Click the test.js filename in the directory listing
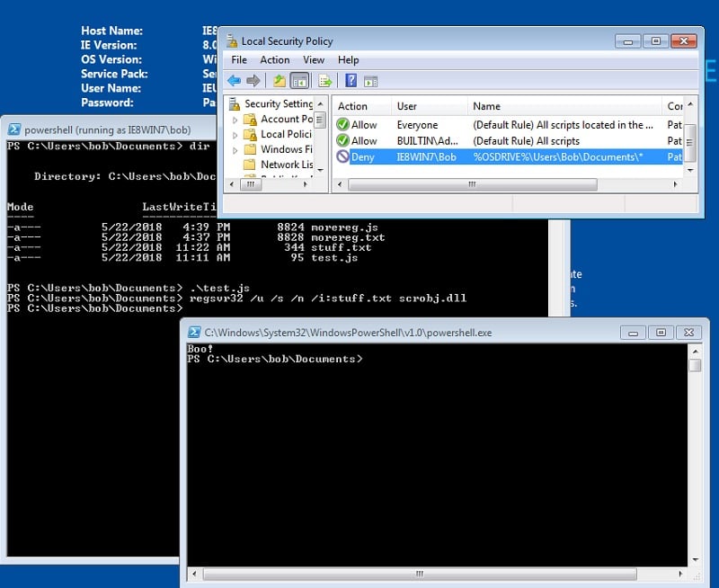Screen dimensions: 719x588 click(x=334, y=257)
